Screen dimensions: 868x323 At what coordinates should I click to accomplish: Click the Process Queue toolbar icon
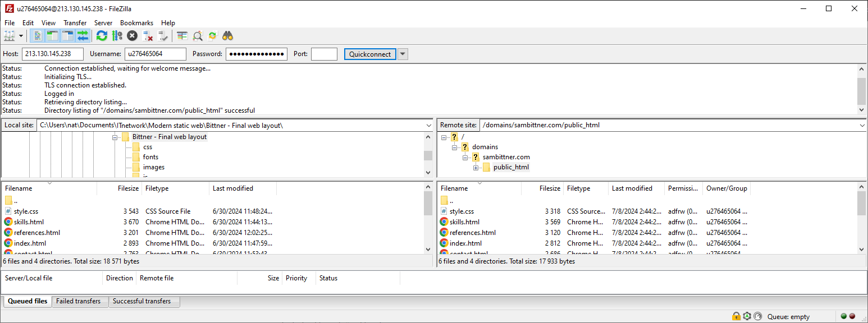[x=117, y=36]
